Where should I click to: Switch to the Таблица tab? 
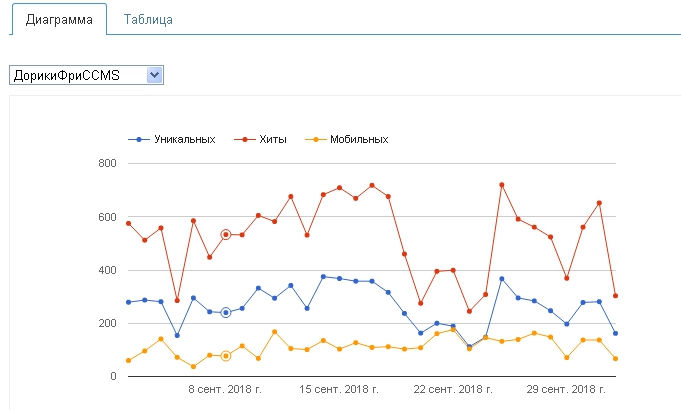(x=148, y=20)
